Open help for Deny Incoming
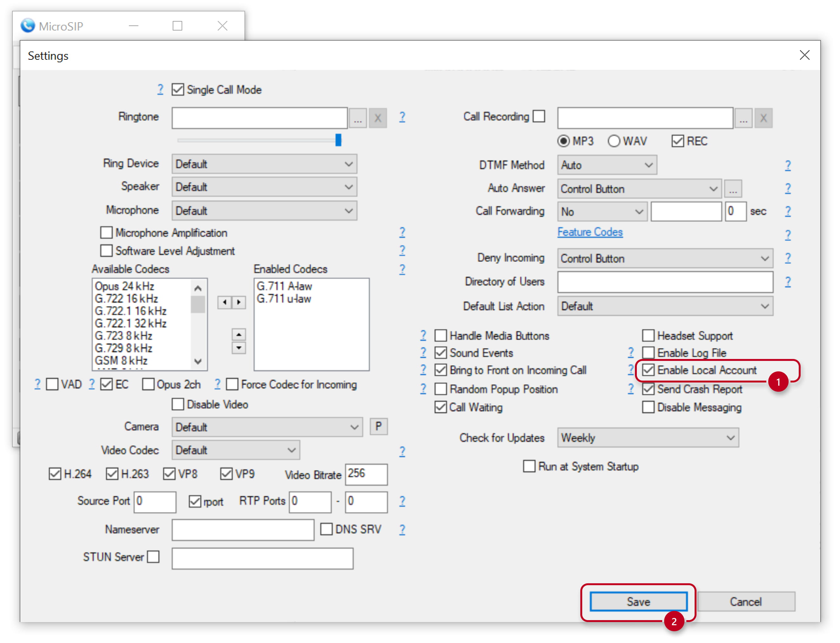The width and height of the screenshot is (840, 643). pos(788,258)
